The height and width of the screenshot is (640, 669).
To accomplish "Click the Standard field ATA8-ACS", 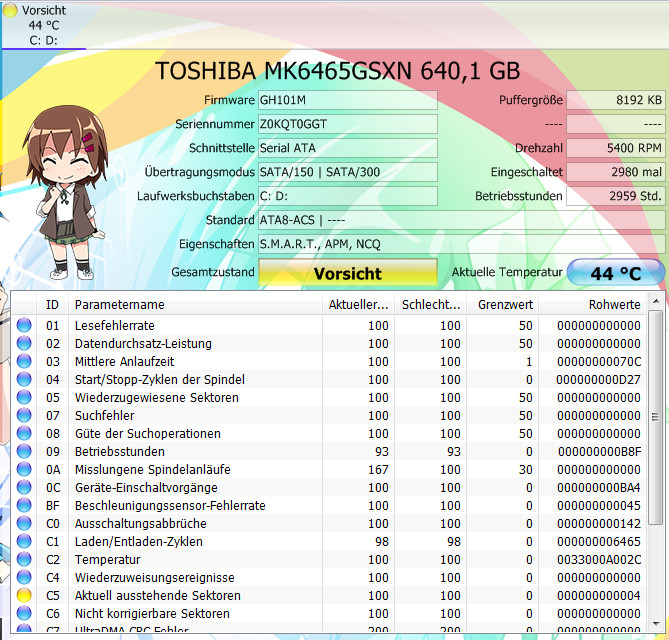I will pyautogui.click(x=462, y=220).
